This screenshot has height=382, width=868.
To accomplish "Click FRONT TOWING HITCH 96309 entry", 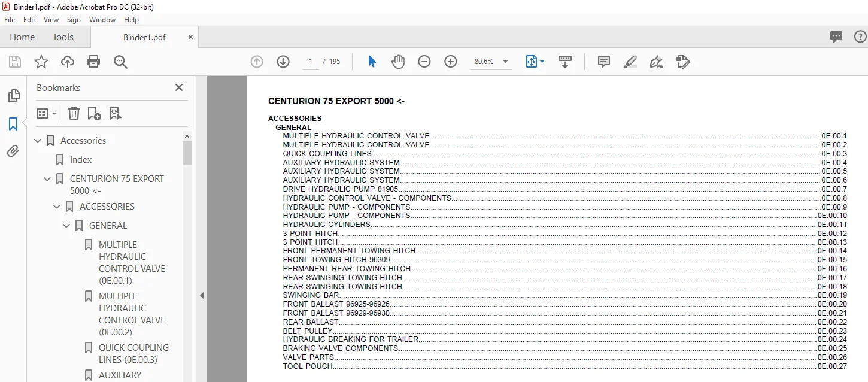I will pos(336,260).
